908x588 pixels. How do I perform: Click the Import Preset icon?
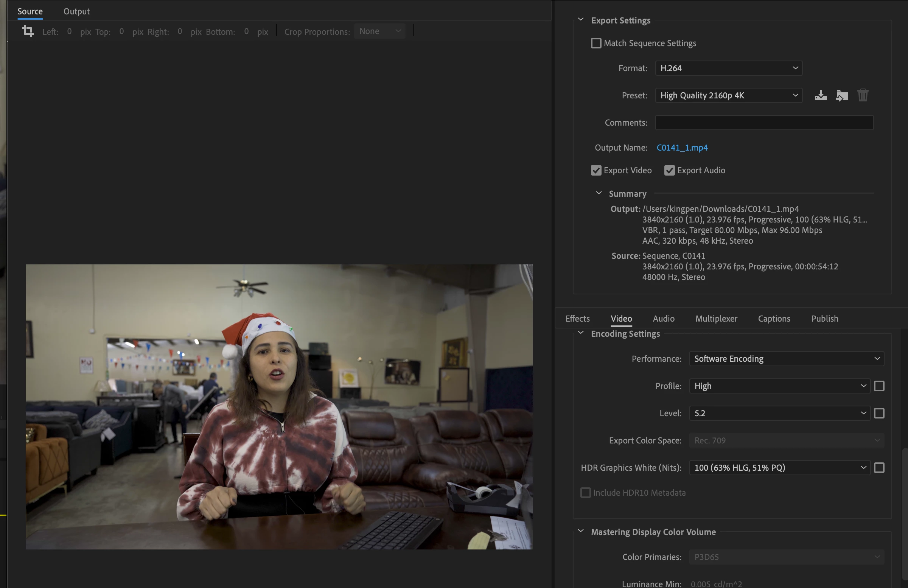coord(842,95)
